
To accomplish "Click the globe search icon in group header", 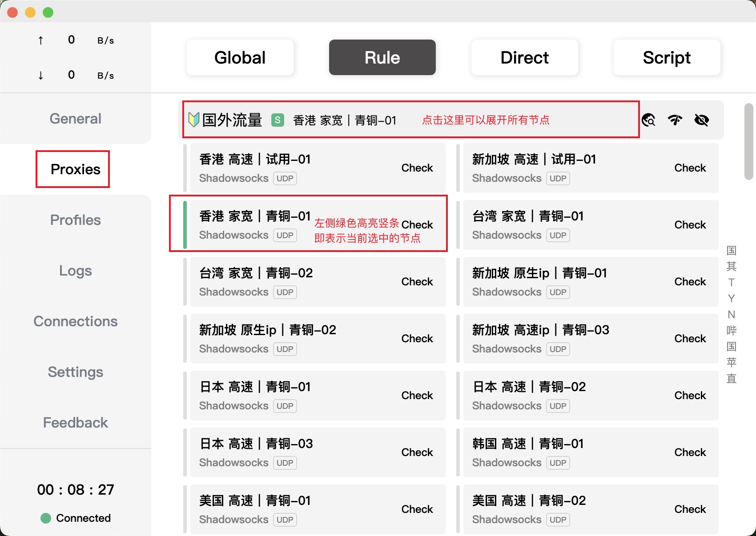I will 648,120.
